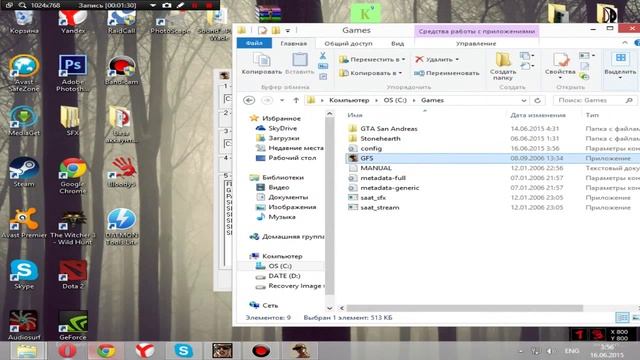Screen dimensions: 640x360
Task: Open GeForce desktop shortcut
Action: [x=73, y=325]
